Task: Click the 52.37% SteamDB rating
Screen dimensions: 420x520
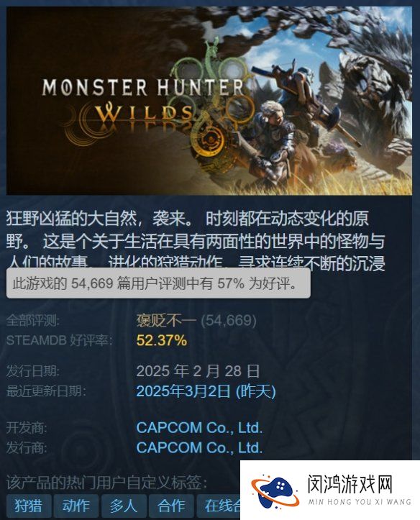Action: coord(162,340)
